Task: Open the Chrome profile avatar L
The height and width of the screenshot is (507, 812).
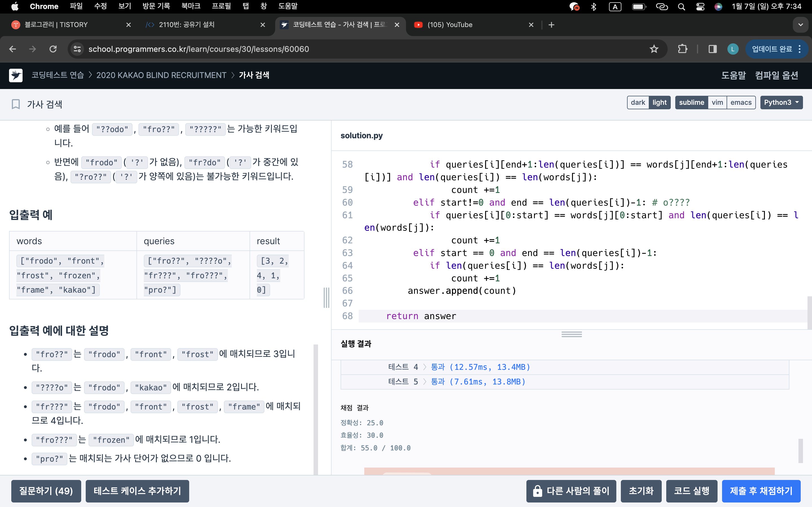Action: tap(732, 49)
